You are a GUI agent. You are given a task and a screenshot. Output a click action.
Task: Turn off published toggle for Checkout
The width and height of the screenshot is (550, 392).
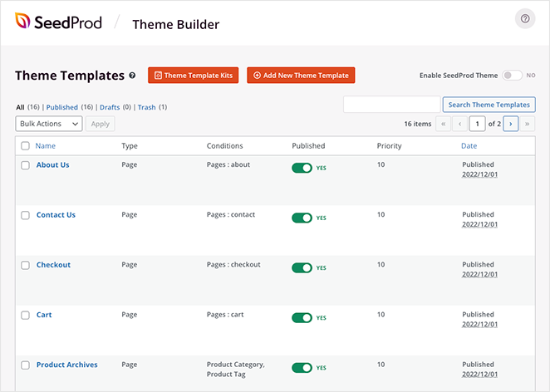[302, 267]
